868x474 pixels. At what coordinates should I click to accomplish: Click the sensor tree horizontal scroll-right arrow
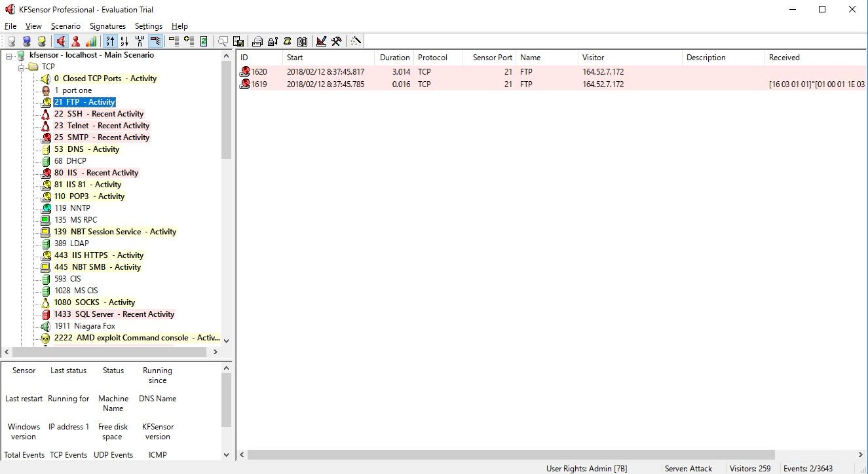coord(216,352)
